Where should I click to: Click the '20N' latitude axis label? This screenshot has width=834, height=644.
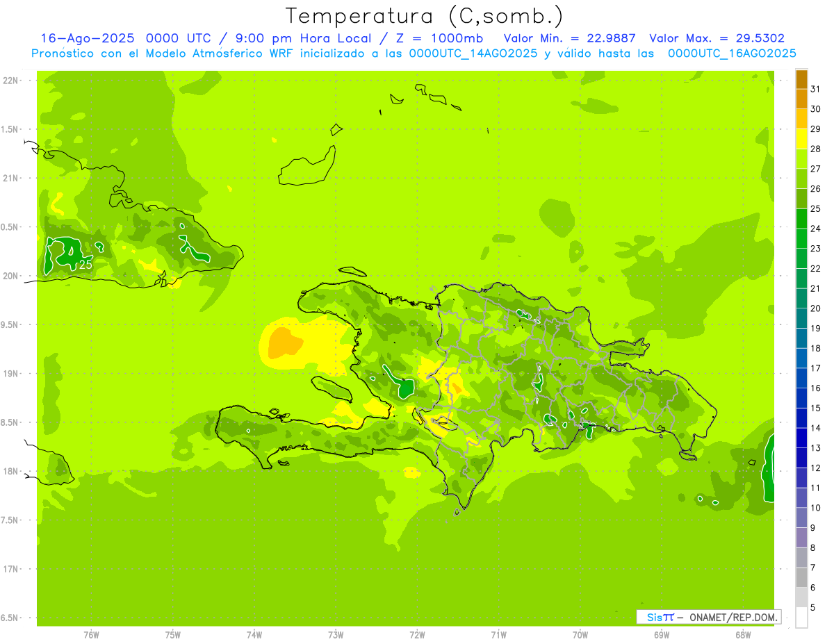click(12, 276)
